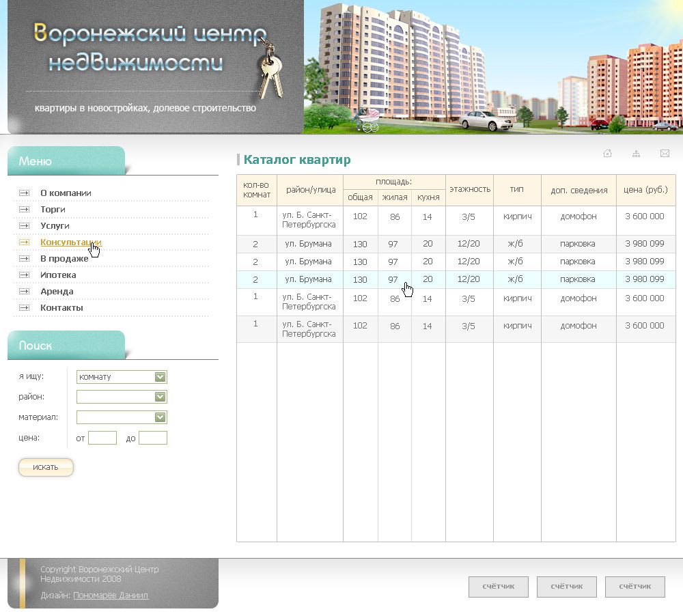This screenshot has width=683, height=616.
Task: Open the район dropdown list
Action: click(x=122, y=397)
